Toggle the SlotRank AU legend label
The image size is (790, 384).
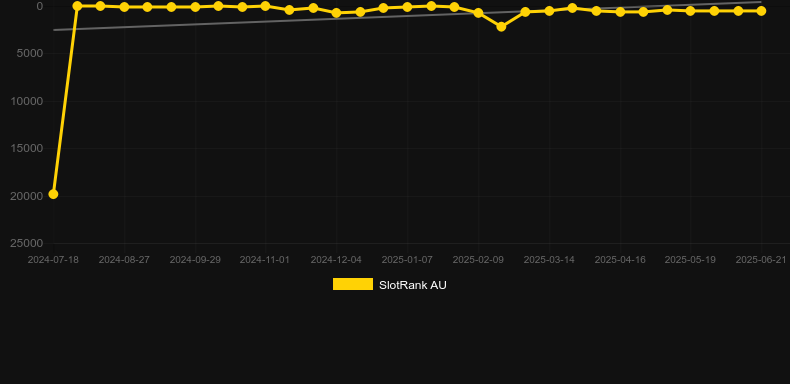pyautogui.click(x=413, y=285)
